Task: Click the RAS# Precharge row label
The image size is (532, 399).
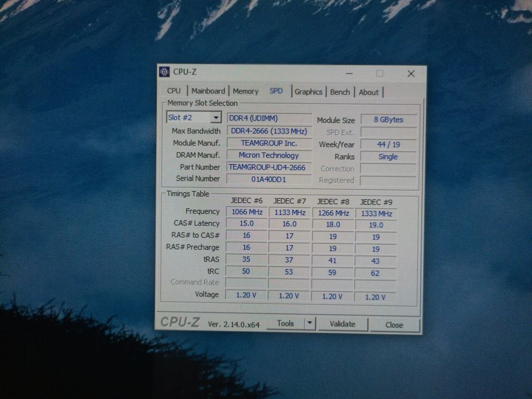Action: 192,247
